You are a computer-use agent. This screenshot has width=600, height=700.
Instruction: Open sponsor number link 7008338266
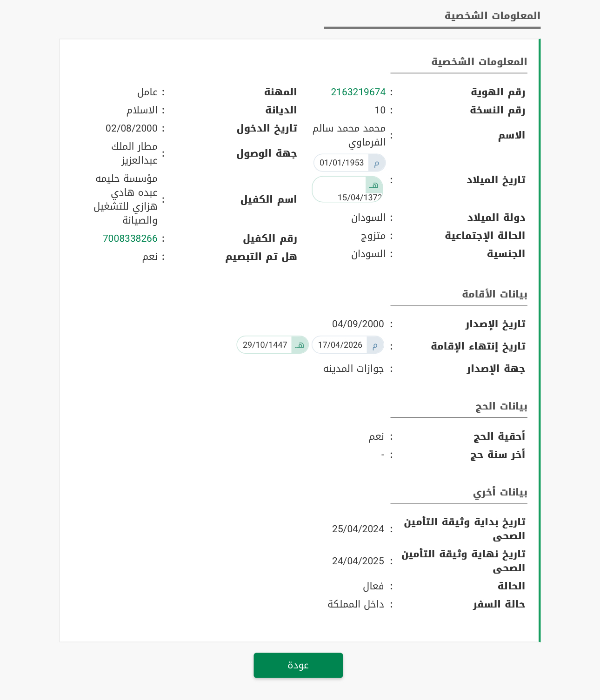pos(130,238)
